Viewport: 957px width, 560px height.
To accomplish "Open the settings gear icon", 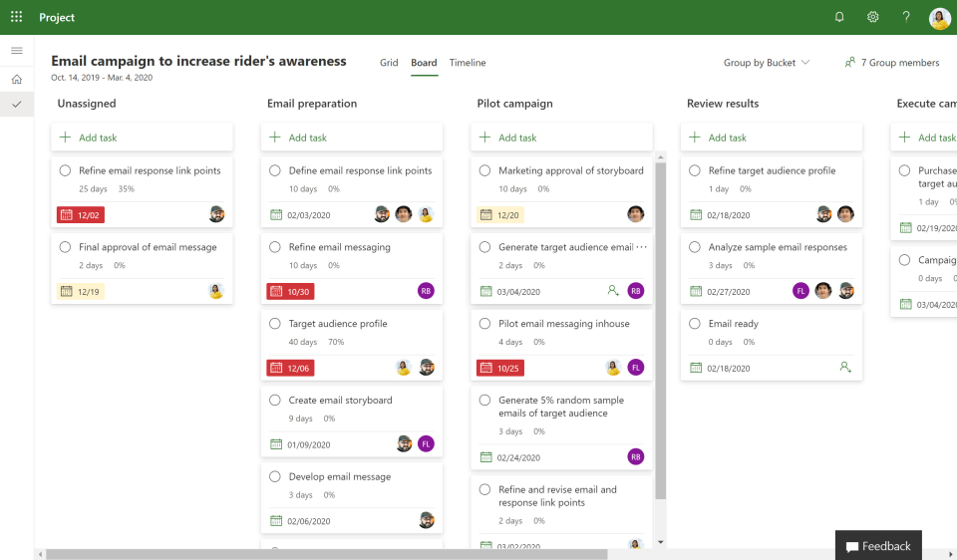I will 873,17.
